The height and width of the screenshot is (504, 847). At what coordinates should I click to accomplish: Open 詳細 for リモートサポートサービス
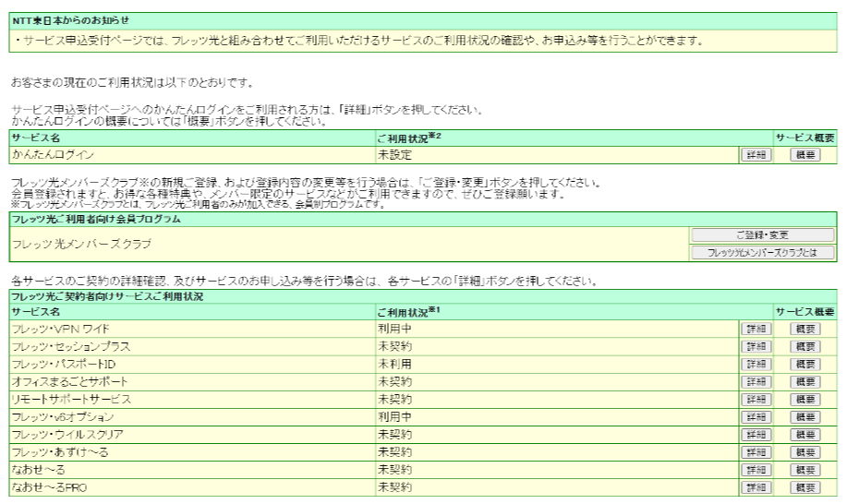click(756, 400)
